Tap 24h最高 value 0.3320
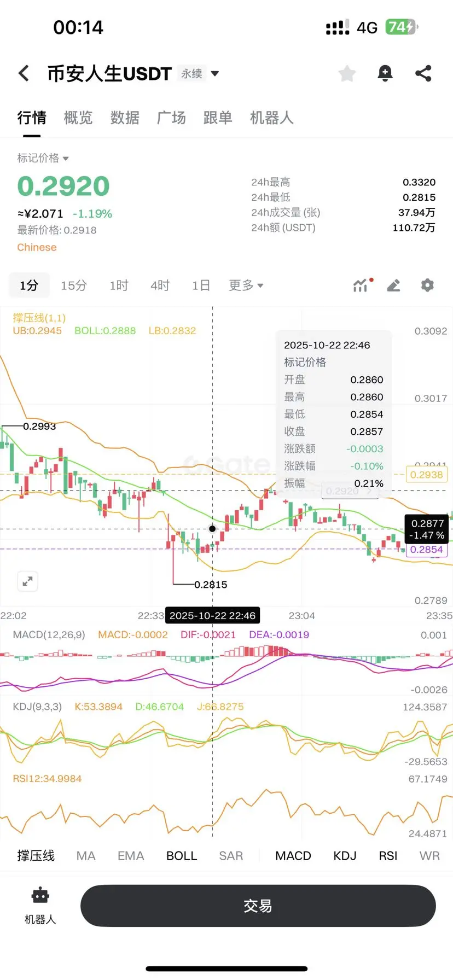453x980 pixels. (x=419, y=182)
